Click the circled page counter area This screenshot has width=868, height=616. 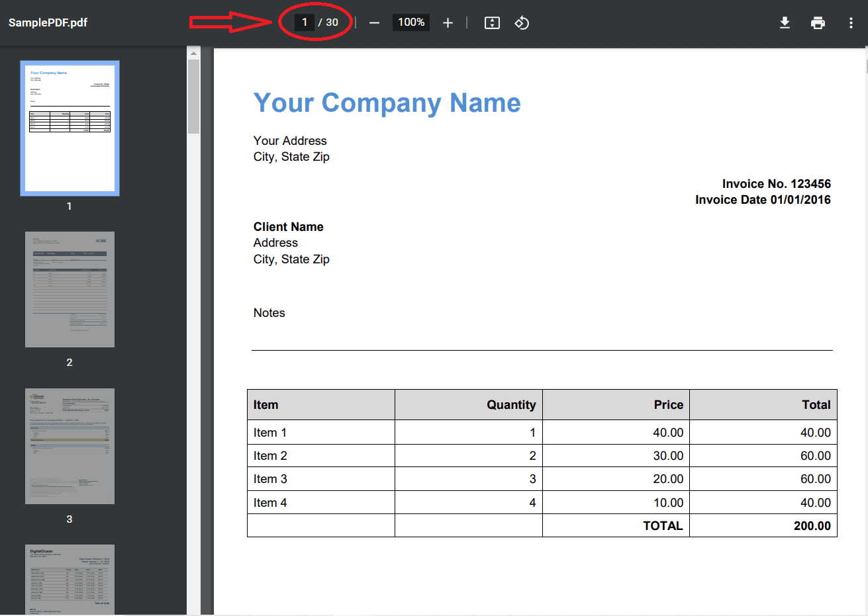(x=314, y=22)
